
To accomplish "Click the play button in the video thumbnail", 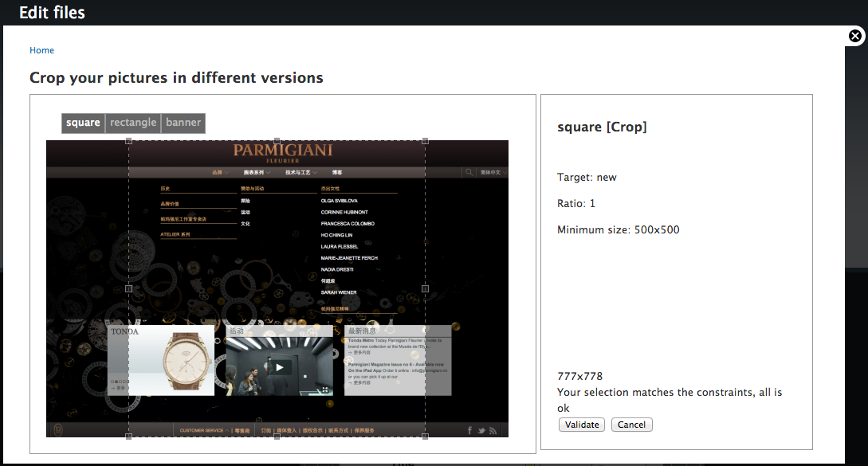I will coord(280,367).
